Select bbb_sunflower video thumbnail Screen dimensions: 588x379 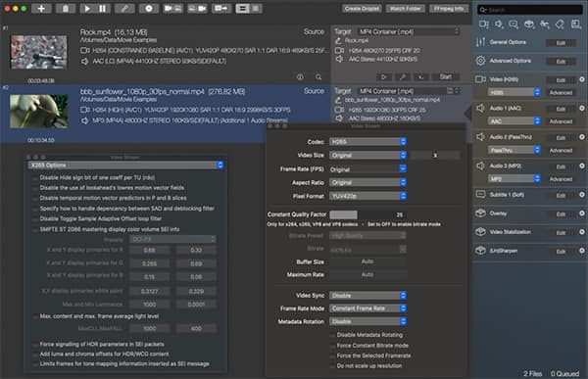[x=39, y=112]
